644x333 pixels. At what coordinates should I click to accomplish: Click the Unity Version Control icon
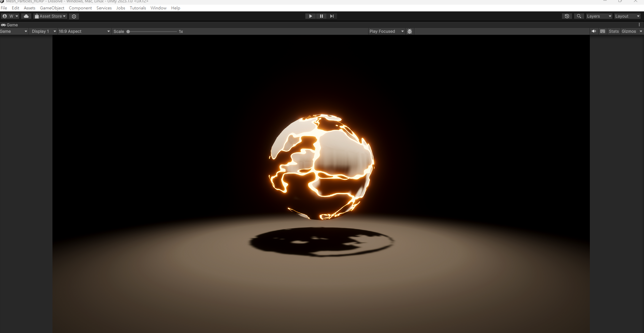point(74,16)
